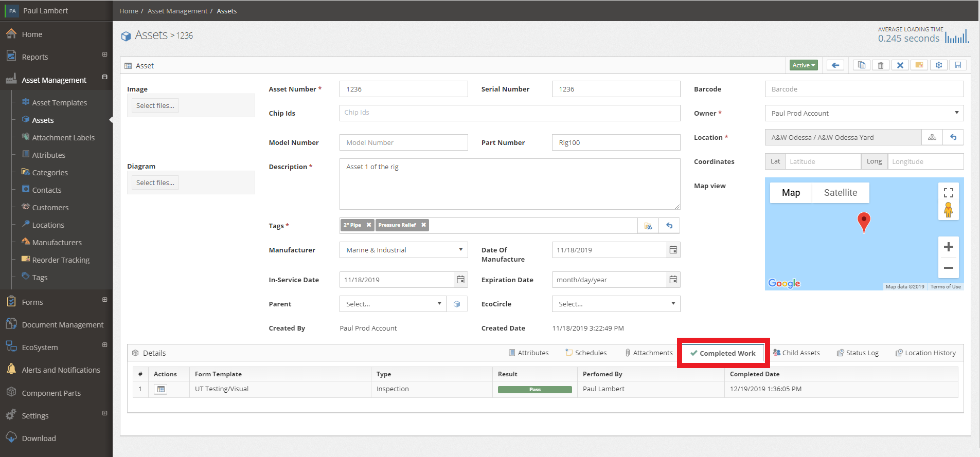
Task: Switch to the Completed Work tab
Action: (x=723, y=353)
